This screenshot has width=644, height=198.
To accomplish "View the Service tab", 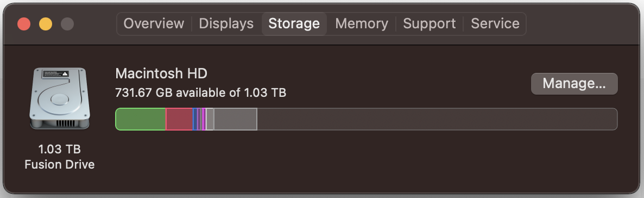I will point(495,24).
